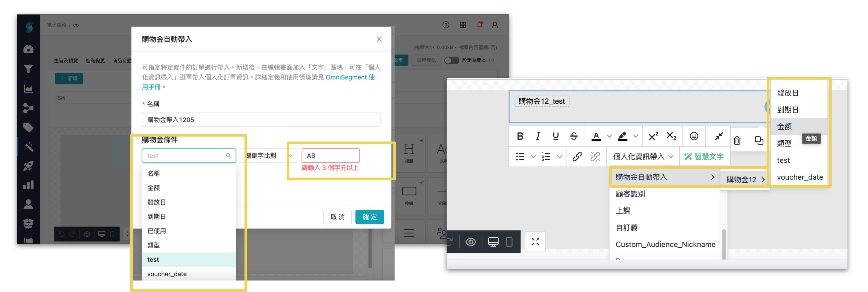Apply superscript formatting

coord(653,136)
